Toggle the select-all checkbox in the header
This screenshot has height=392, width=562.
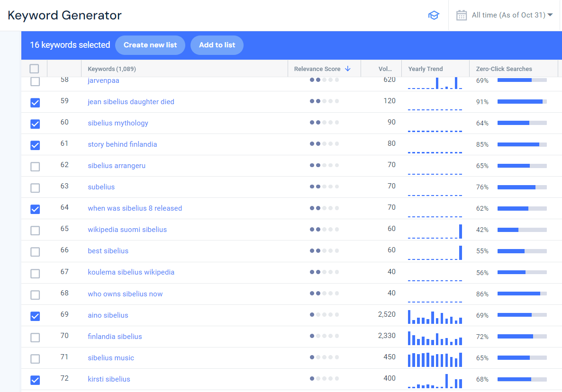click(x=34, y=68)
